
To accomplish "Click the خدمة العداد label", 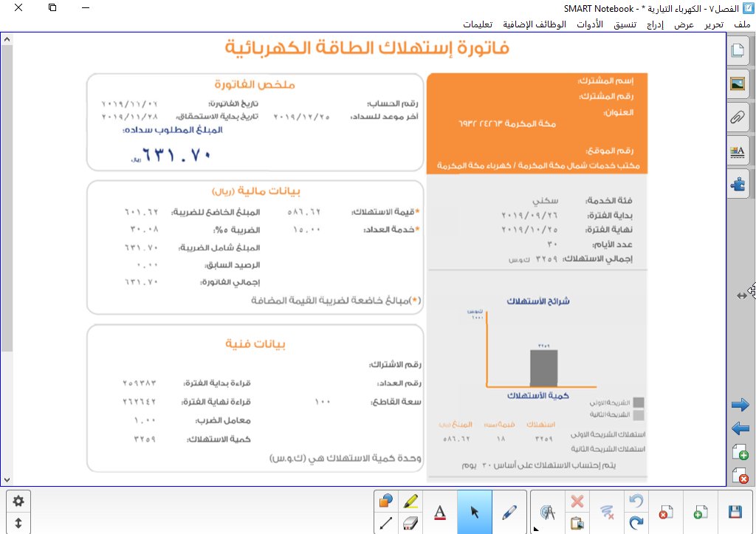I will pos(388,230).
